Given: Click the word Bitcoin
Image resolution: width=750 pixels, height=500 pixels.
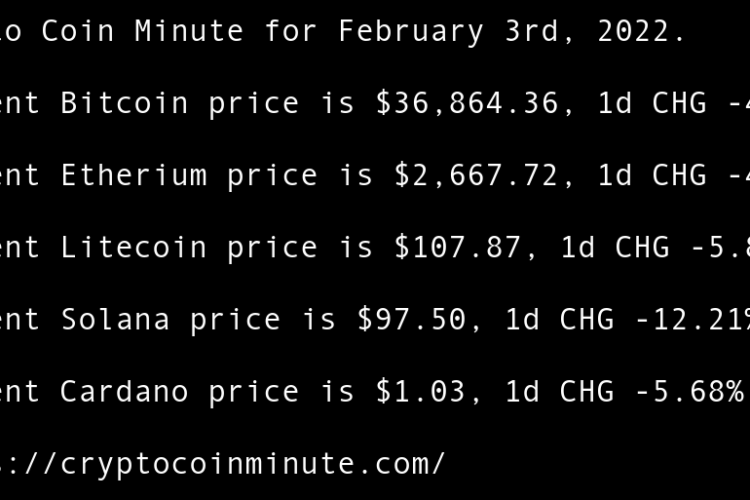Looking at the screenshot, I should (124, 103).
